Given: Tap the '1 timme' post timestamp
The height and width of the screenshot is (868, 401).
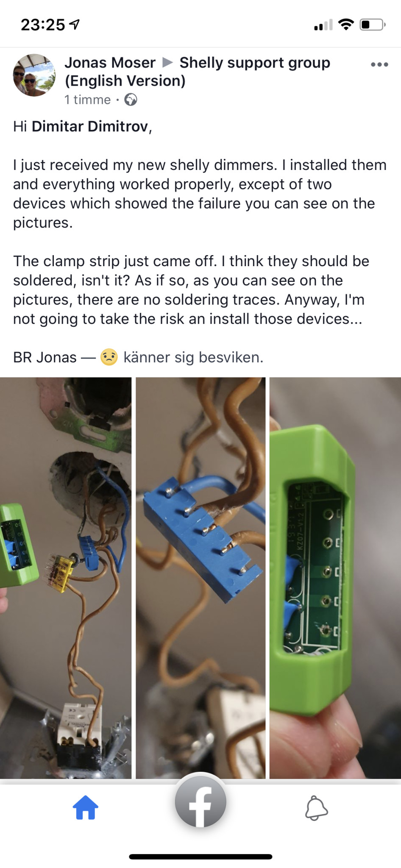Looking at the screenshot, I should pyautogui.click(x=87, y=100).
